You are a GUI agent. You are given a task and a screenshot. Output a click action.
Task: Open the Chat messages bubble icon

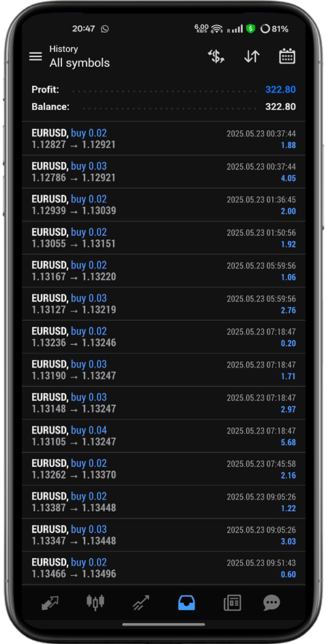[x=271, y=603]
